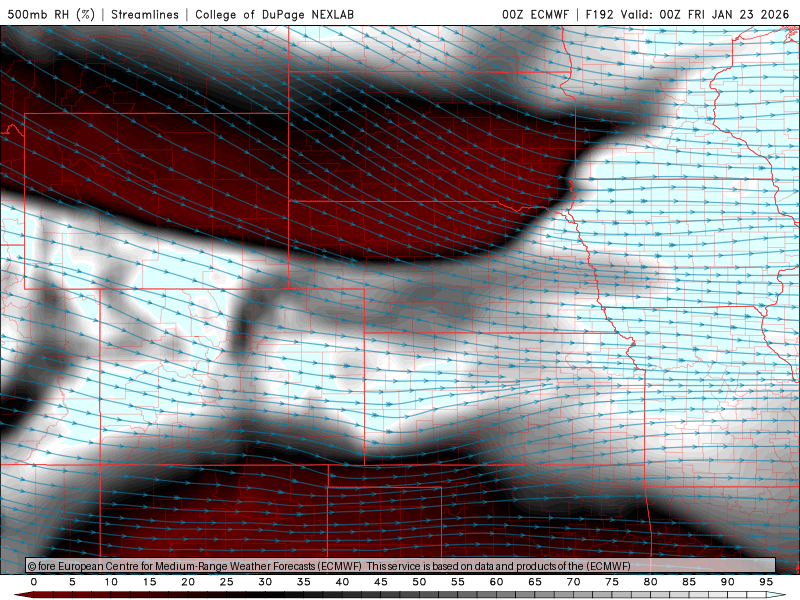Click "College of DuPage NEXLAB" header text
Viewport: 800px width, 600px height.
tap(274, 14)
